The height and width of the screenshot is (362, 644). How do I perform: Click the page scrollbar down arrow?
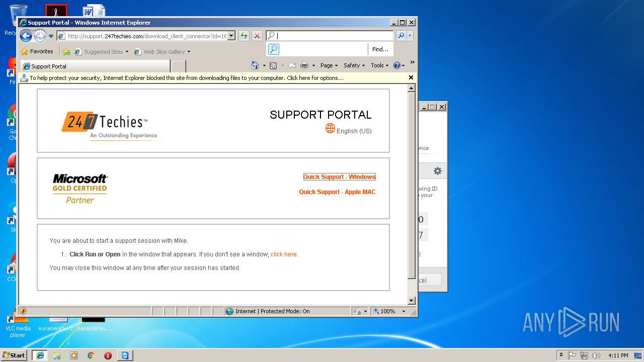coord(411,301)
